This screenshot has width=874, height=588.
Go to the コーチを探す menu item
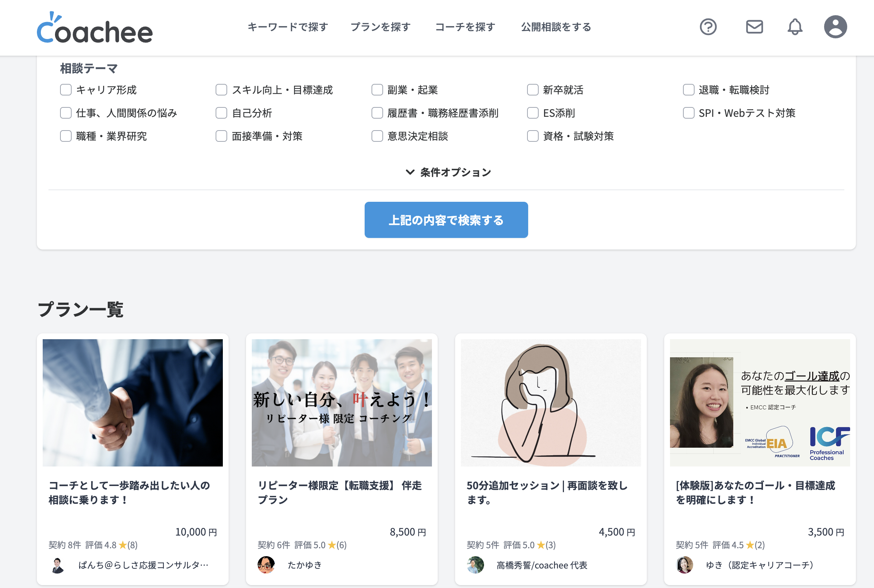[x=465, y=27]
